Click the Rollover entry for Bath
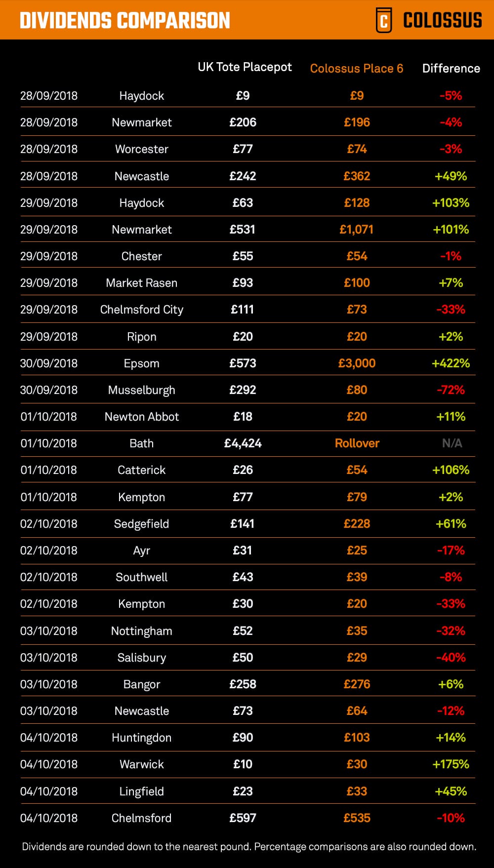 click(x=357, y=443)
